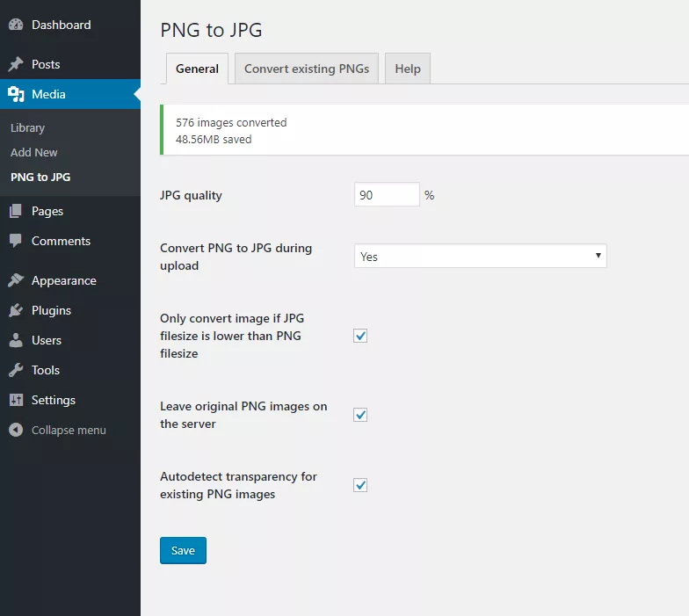
Task: Open the Convert during upload dropdown
Action: (480, 256)
